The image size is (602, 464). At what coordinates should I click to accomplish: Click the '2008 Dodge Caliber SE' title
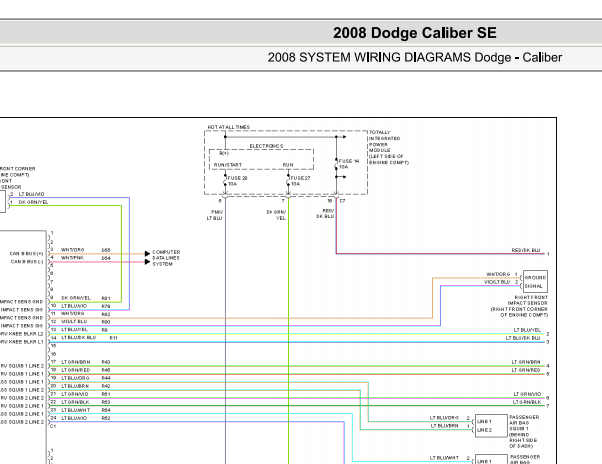415,33
